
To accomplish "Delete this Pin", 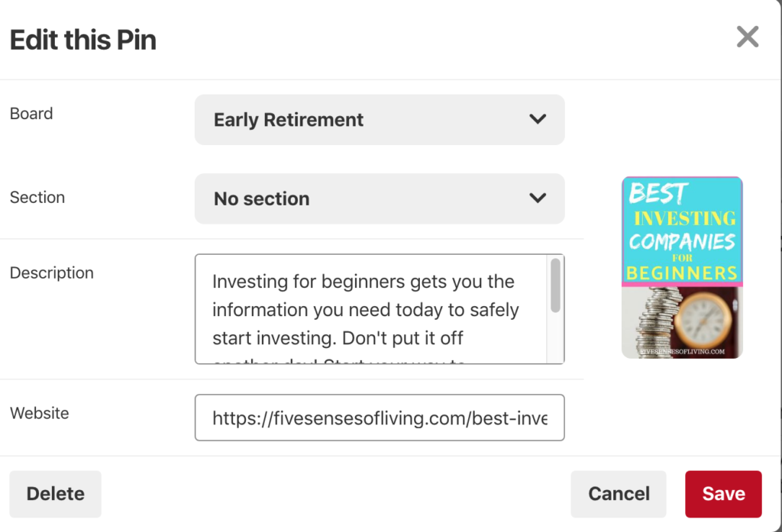I will 55,494.
